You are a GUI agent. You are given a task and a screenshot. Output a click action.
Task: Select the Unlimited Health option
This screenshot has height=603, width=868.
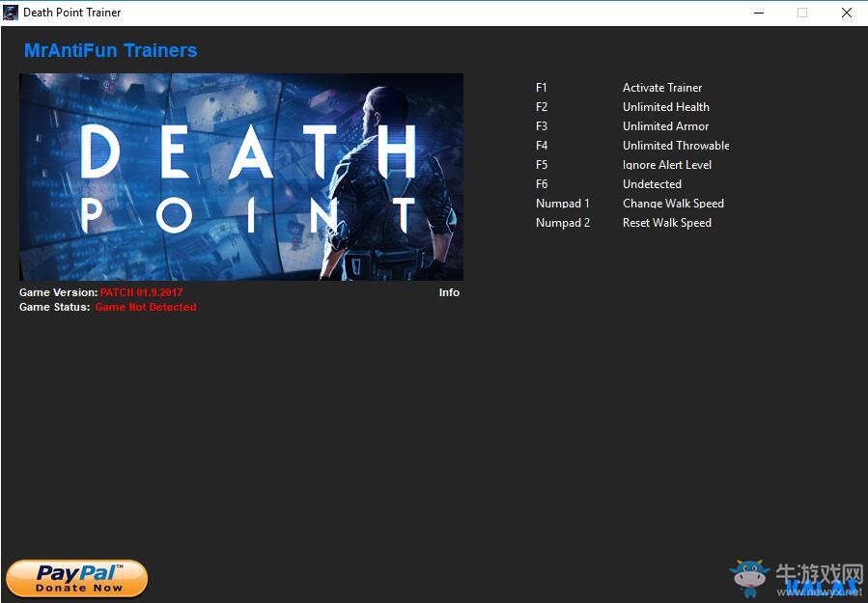666,107
